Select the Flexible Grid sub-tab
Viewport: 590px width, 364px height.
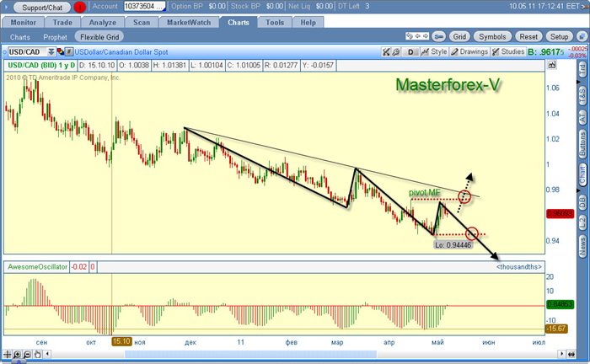pyautogui.click(x=99, y=37)
